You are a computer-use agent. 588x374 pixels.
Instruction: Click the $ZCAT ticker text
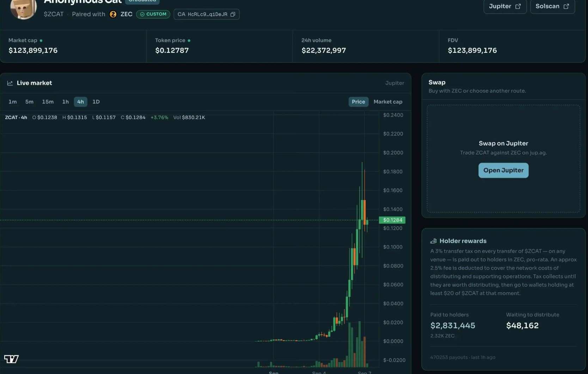coord(54,14)
